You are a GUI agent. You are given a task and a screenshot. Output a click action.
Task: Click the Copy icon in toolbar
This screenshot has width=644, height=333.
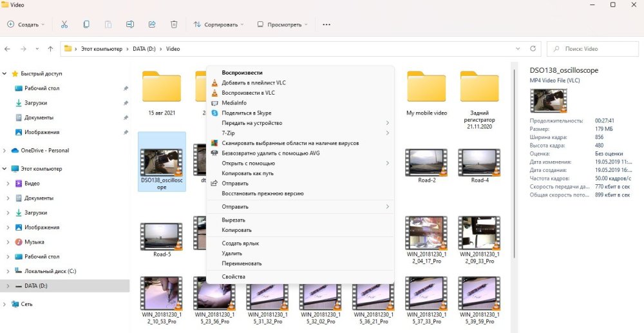point(86,24)
